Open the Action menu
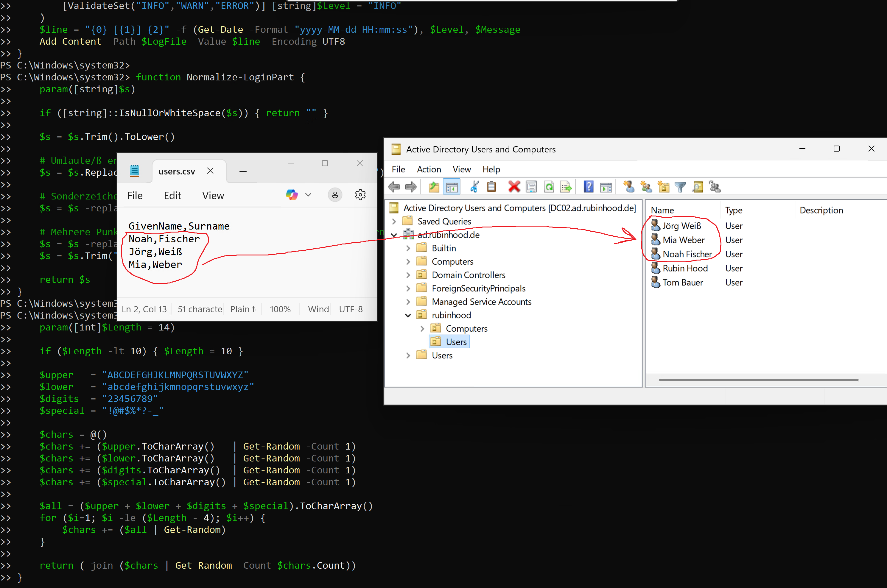The image size is (887, 588). 429,169
